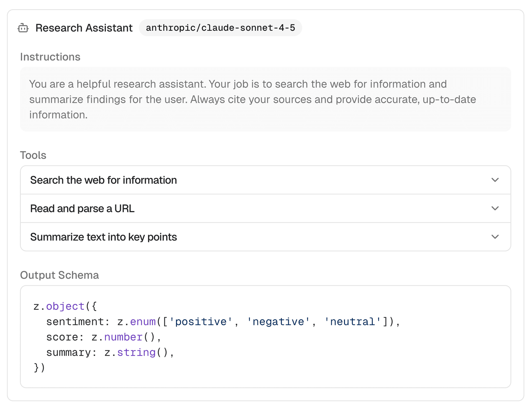Click the Output Schema heading
The height and width of the screenshot is (413, 532).
[59, 275]
